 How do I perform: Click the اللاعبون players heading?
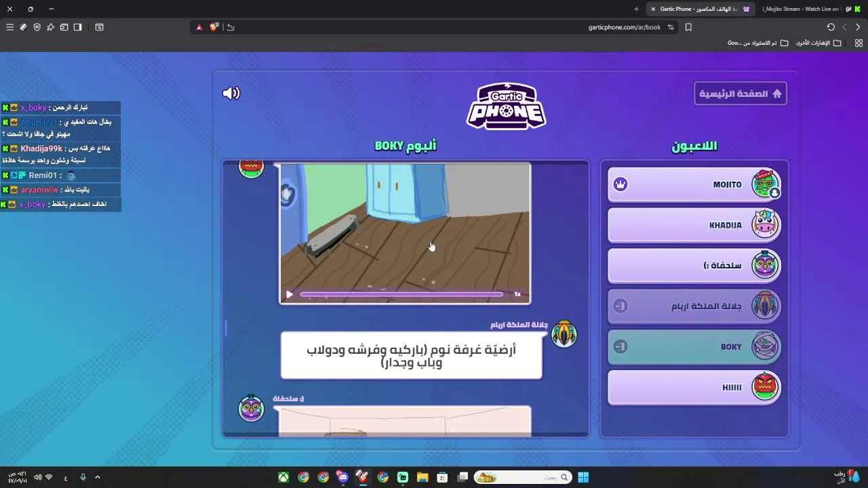[x=694, y=146]
